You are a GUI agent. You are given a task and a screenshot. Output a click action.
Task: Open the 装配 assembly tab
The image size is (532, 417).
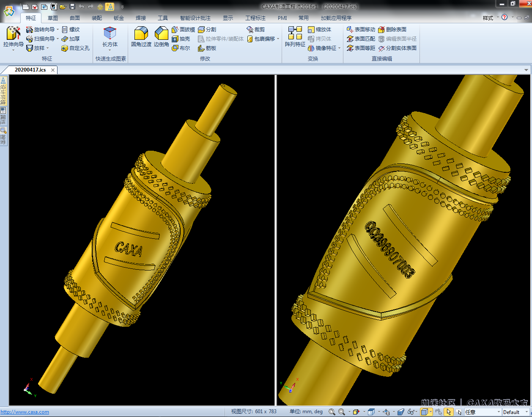pyautogui.click(x=97, y=18)
